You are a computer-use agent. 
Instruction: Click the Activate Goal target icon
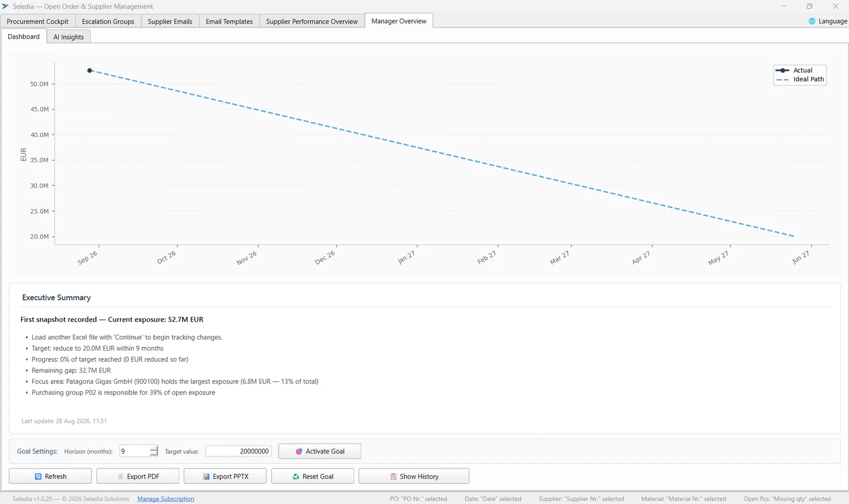299,451
